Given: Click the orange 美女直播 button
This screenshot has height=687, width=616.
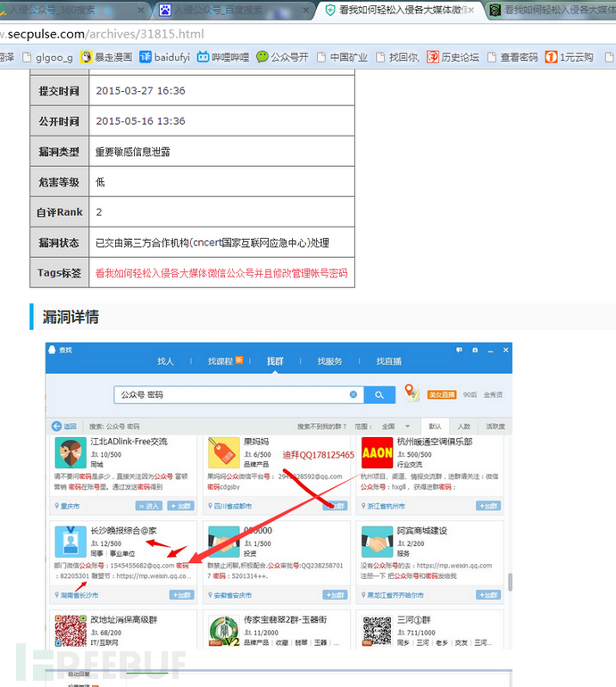Looking at the screenshot, I should (442, 394).
